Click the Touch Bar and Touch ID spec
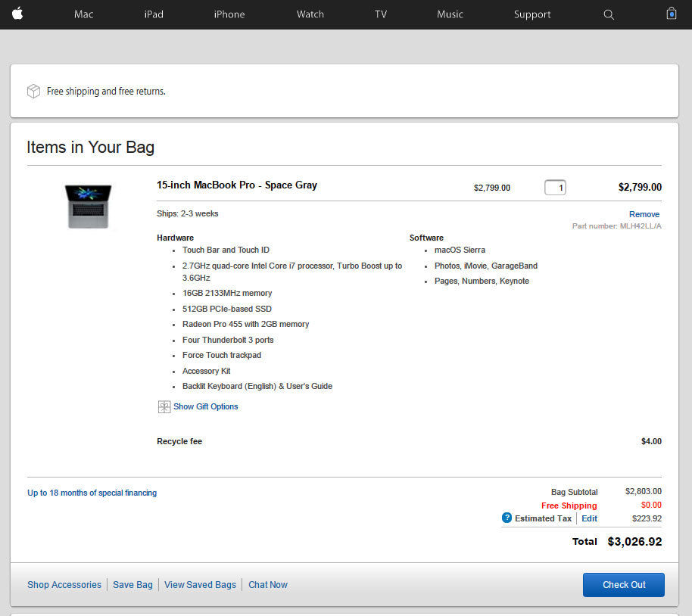 226,250
